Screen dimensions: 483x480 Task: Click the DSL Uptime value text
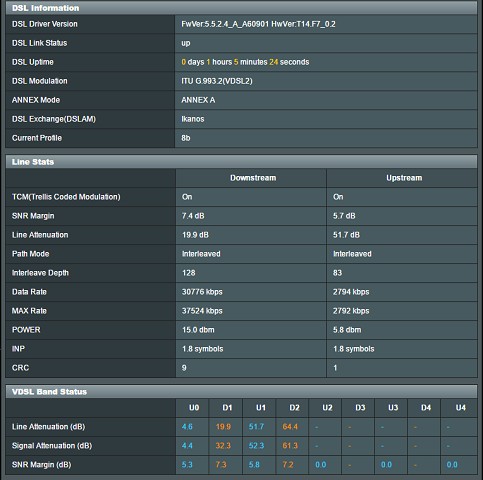245,62
